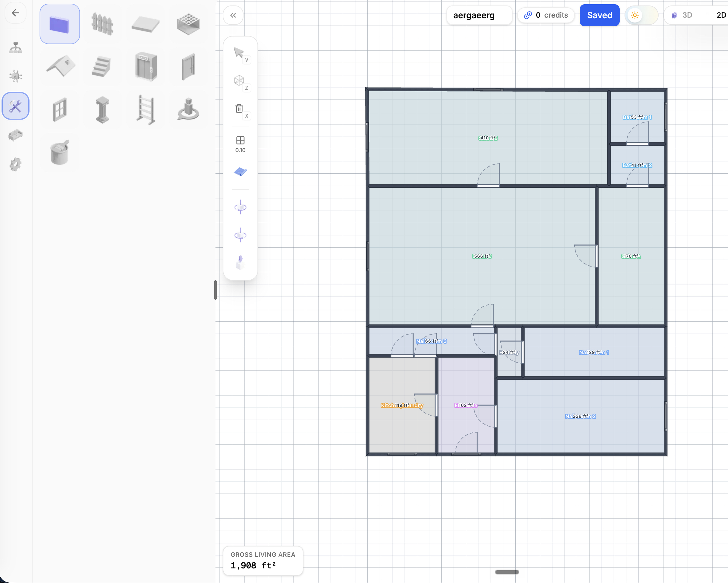Go back with the arrow button
Image resolution: width=728 pixels, height=583 pixels.
[x=15, y=13]
